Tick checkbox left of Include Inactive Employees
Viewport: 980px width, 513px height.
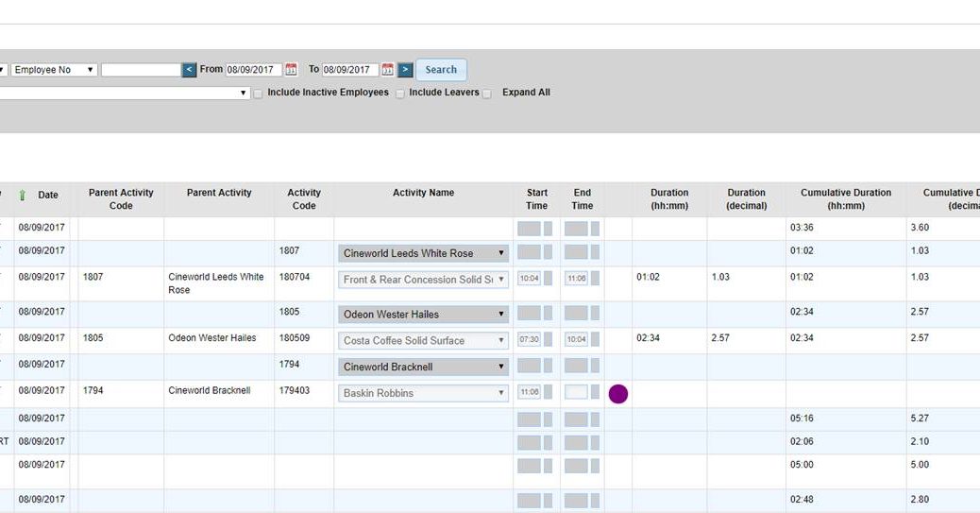259,94
